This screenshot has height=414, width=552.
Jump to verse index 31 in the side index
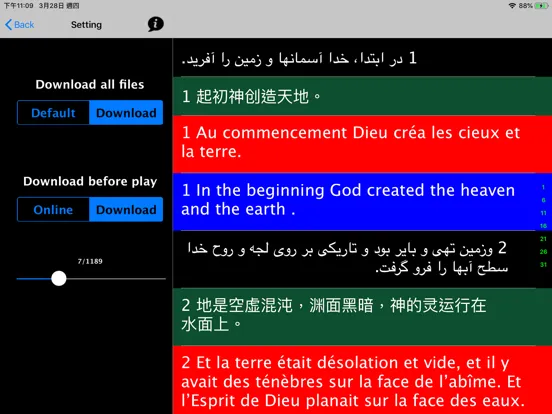tap(543, 264)
